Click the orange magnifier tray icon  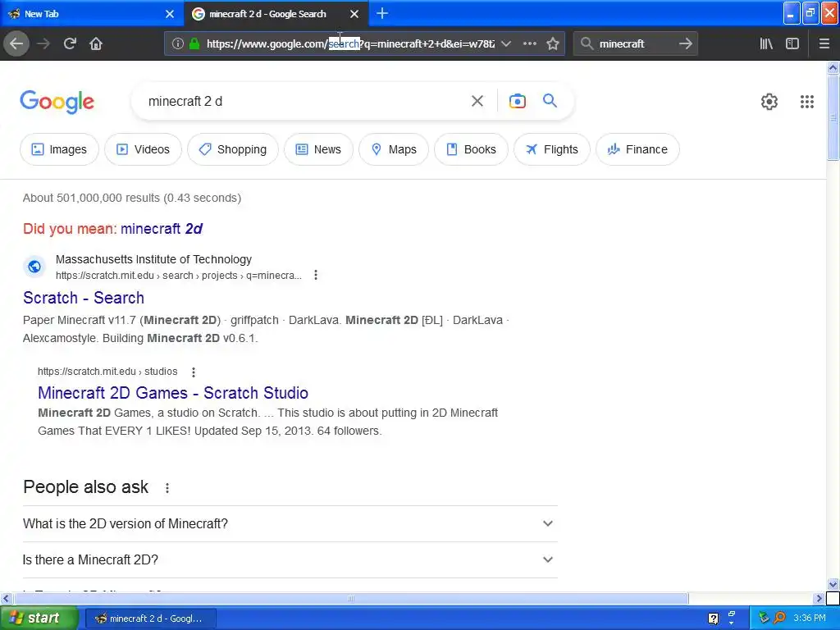click(x=779, y=619)
